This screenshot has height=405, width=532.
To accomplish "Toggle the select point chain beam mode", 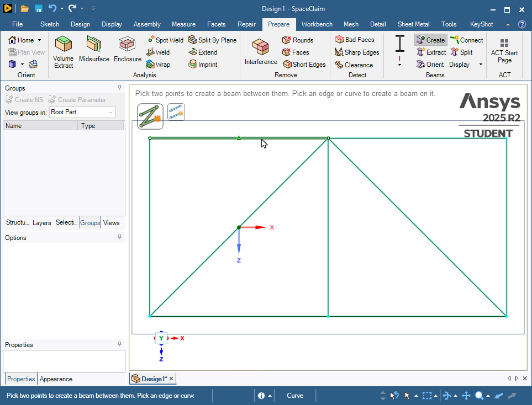I will (x=150, y=116).
